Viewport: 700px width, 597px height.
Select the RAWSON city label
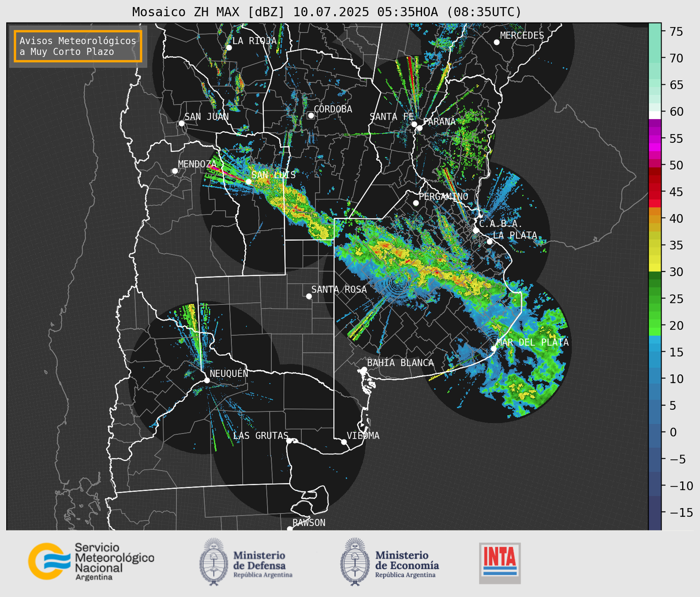(309, 523)
